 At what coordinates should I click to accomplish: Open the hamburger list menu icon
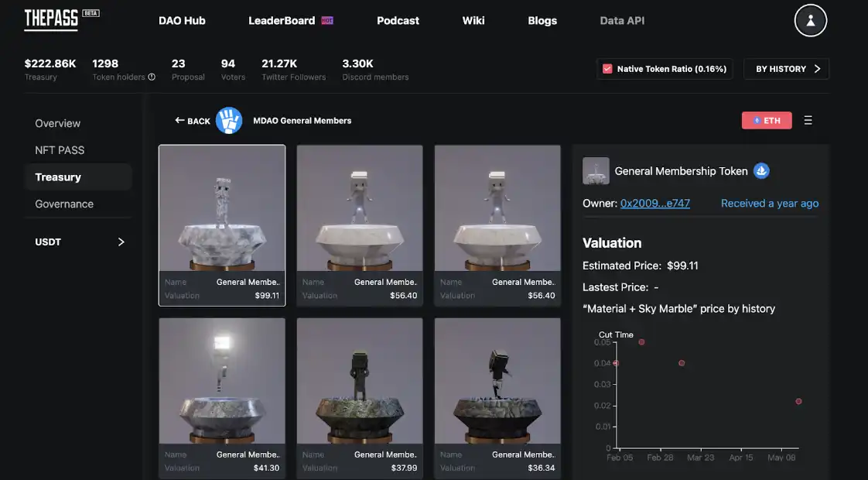pyautogui.click(x=808, y=121)
